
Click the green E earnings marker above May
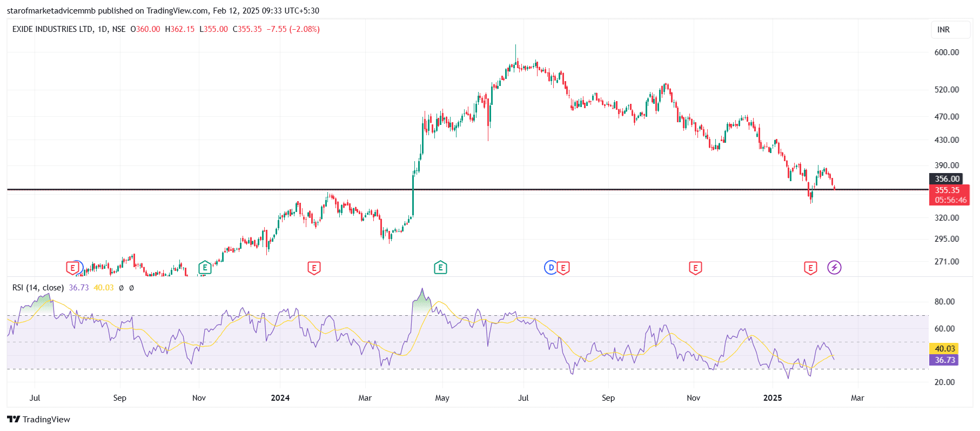pos(440,268)
